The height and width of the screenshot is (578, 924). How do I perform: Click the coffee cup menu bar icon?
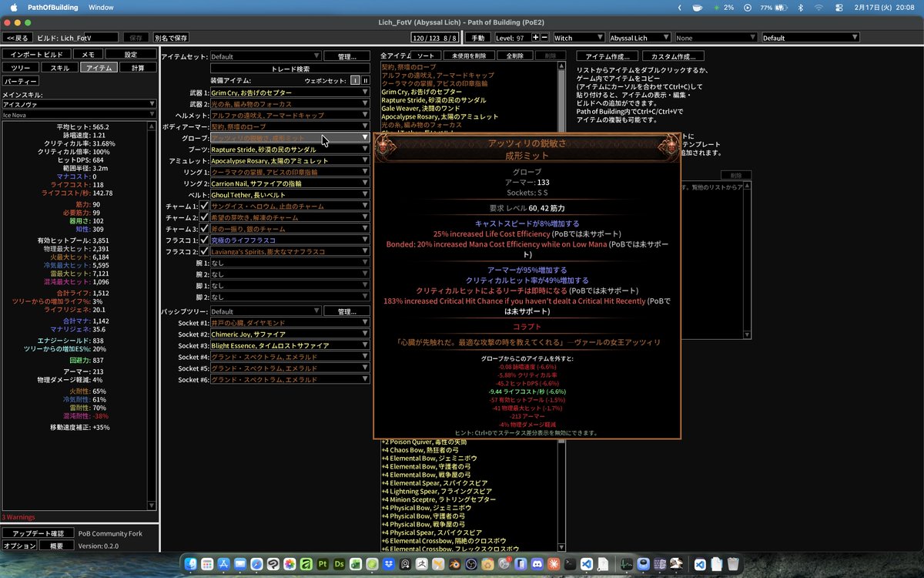coord(697,8)
